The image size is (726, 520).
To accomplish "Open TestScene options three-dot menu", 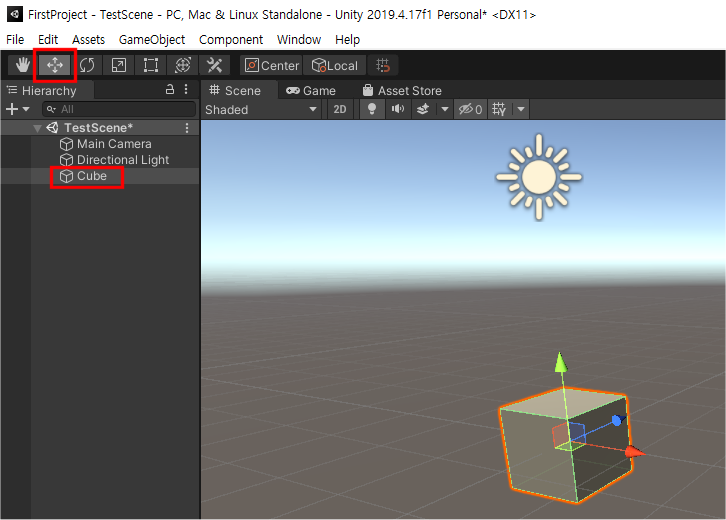I will point(187,128).
